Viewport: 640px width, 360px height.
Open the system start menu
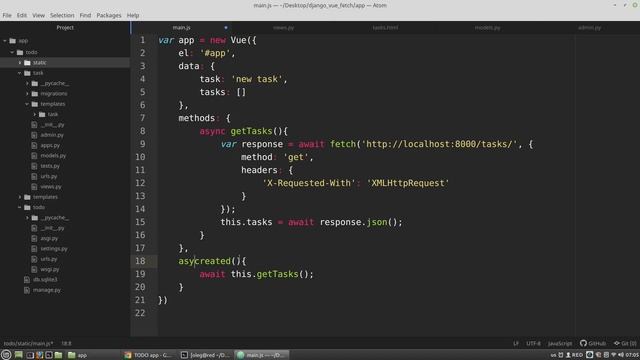[6, 355]
